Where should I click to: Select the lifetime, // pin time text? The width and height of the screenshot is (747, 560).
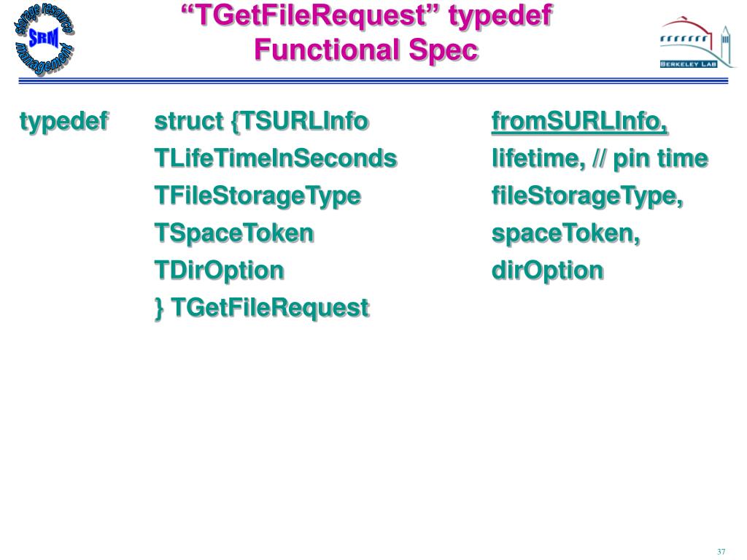click(600, 158)
